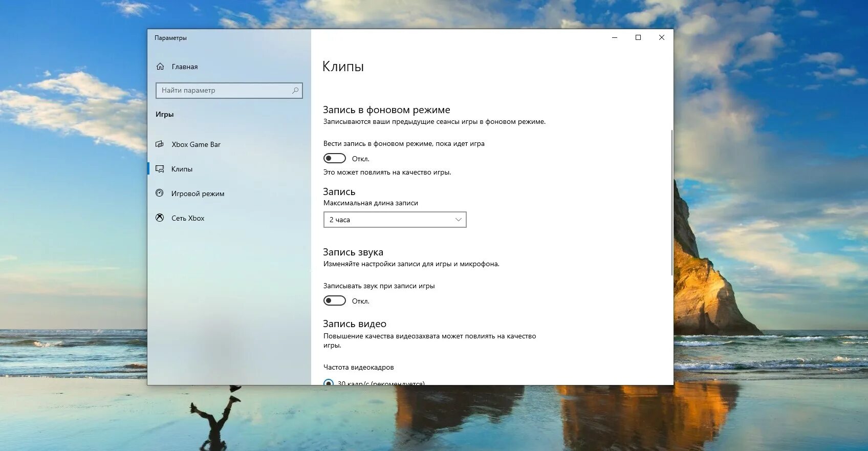
Task: Click the Запись в фоновом режиме heading
Action: [386, 110]
